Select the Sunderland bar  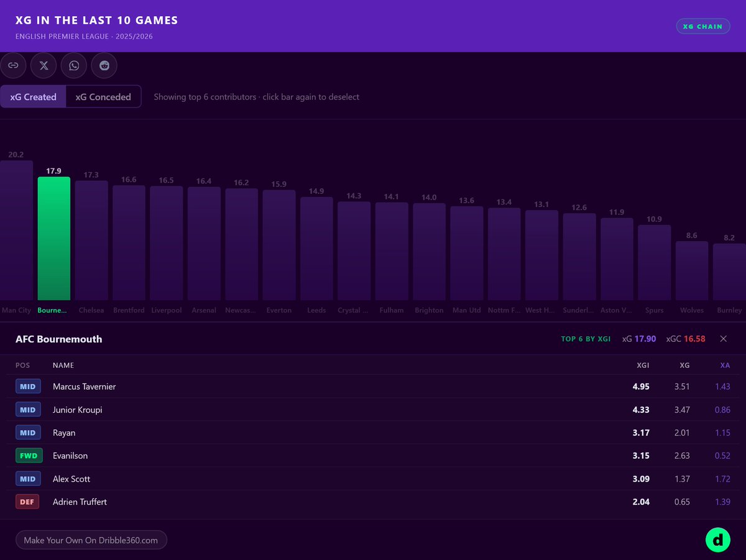coord(579,257)
